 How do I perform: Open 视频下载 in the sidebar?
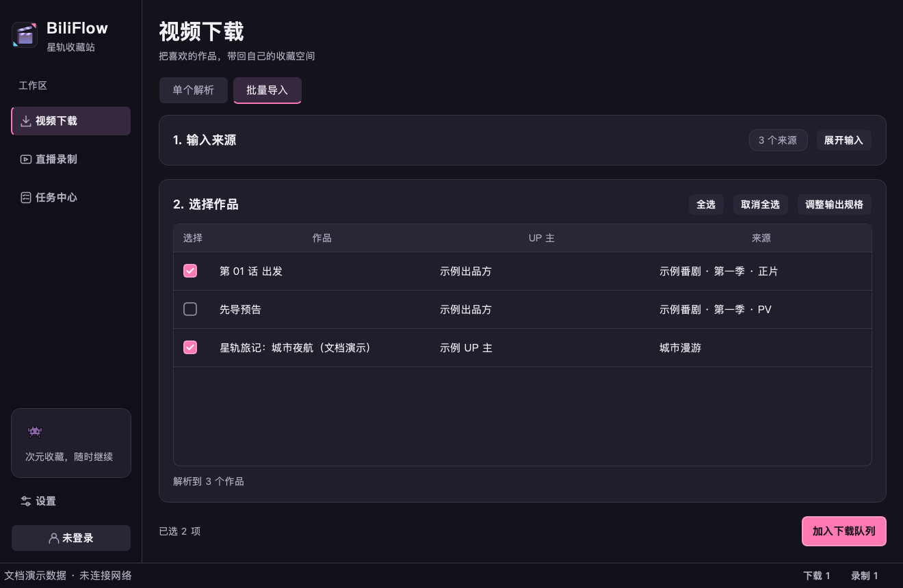(x=71, y=121)
